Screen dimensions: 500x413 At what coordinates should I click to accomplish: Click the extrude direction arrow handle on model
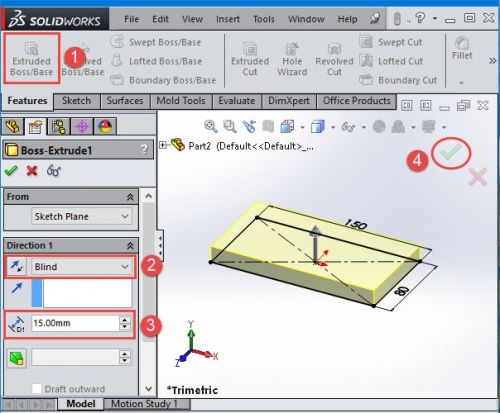315,243
